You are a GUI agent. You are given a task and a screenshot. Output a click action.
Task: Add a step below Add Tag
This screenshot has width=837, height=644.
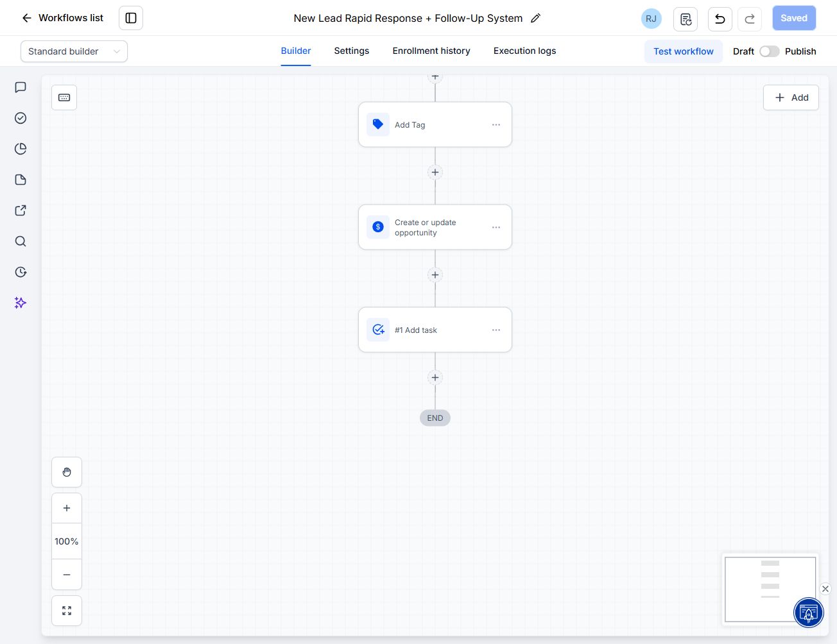pyautogui.click(x=435, y=172)
